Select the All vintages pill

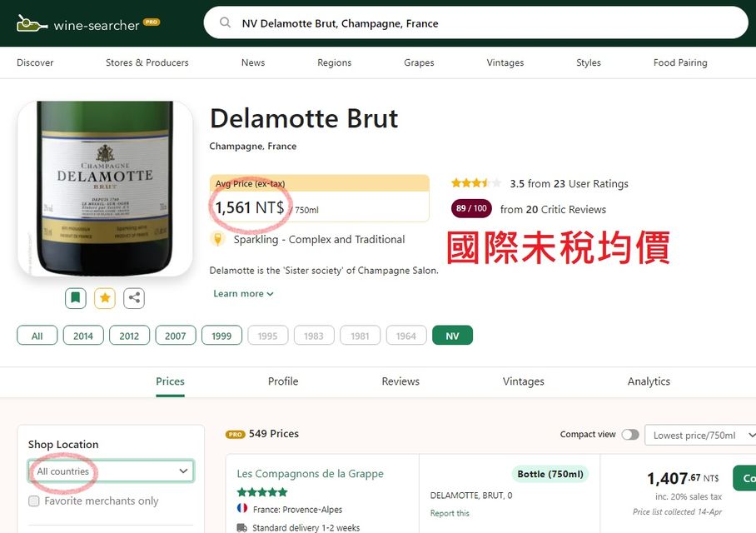coord(37,336)
